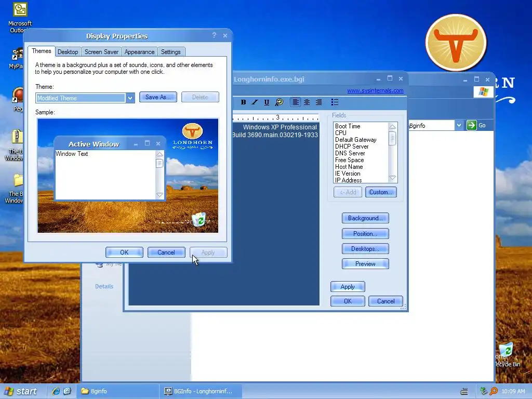Click the network connection tray icon
This screenshot has height=399, width=532.
484,391
